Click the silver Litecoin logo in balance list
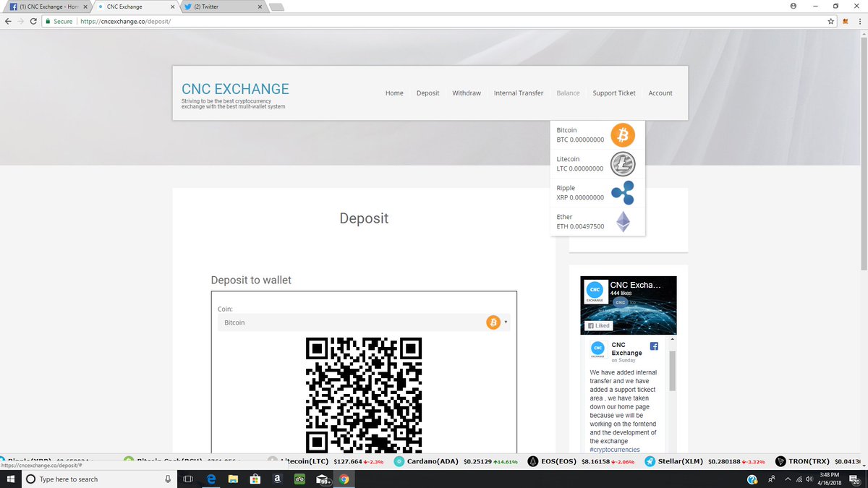The height and width of the screenshot is (488, 868). click(x=622, y=164)
